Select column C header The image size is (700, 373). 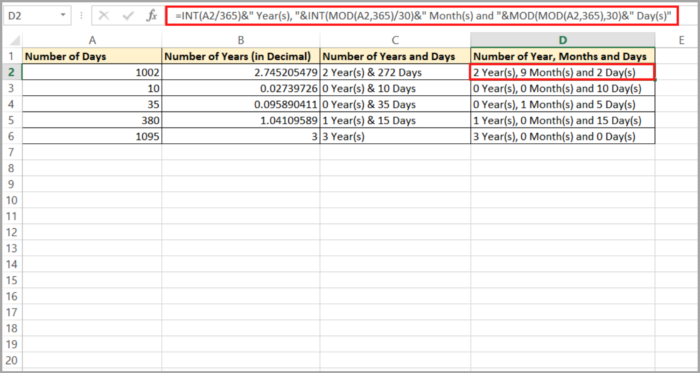point(395,40)
